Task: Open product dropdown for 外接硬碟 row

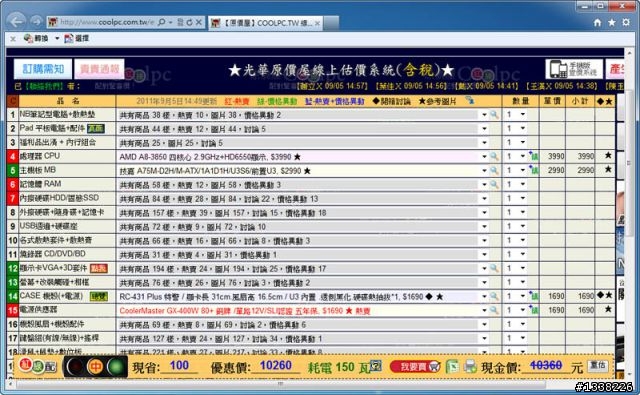Action: point(484,212)
